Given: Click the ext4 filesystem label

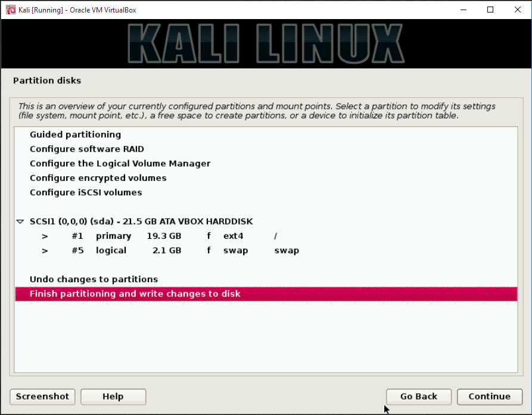Looking at the screenshot, I should click(234, 236).
